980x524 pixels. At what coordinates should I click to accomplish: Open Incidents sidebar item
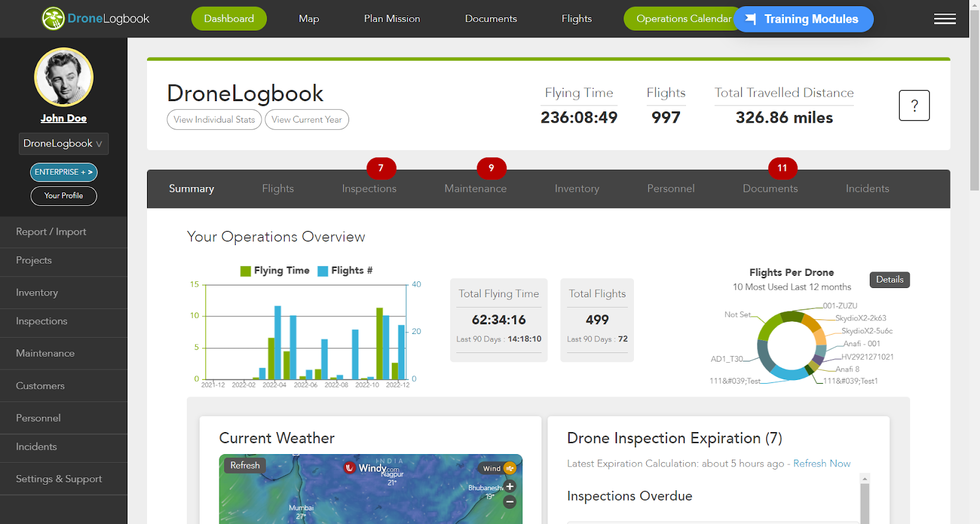(x=64, y=447)
